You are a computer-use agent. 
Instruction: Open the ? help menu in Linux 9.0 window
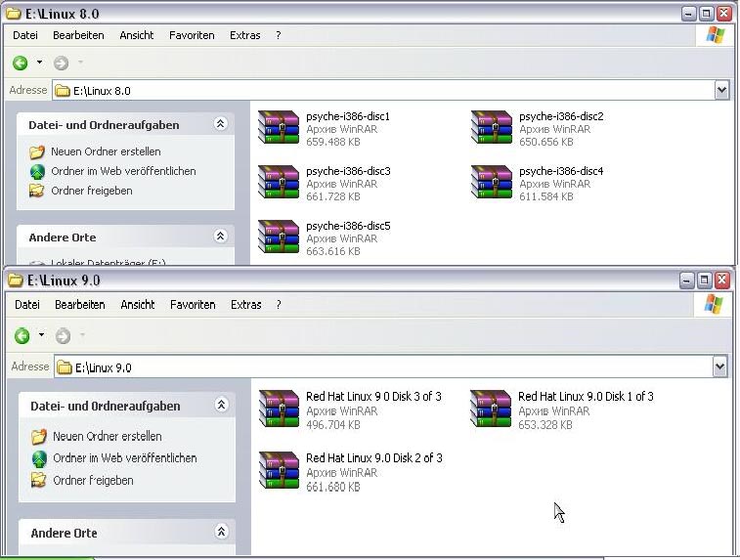click(x=279, y=305)
